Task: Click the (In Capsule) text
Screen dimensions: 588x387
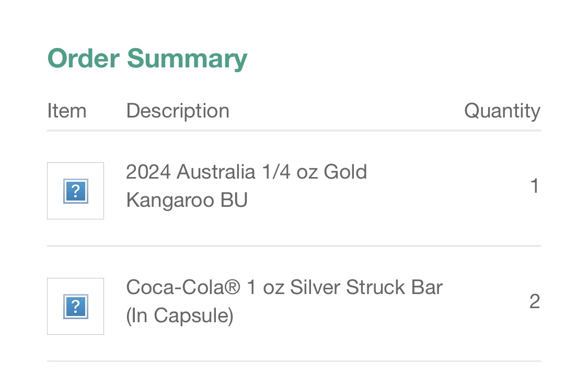Action: (x=180, y=315)
